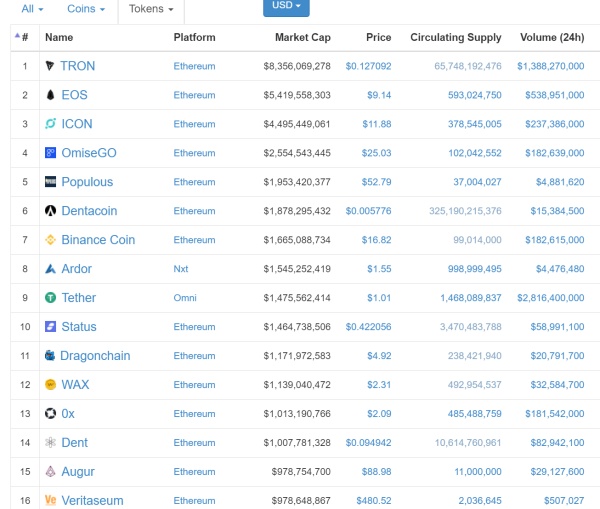Click Populous volume $4,881,620
The height and width of the screenshot is (509, 600).
point(560,182)
